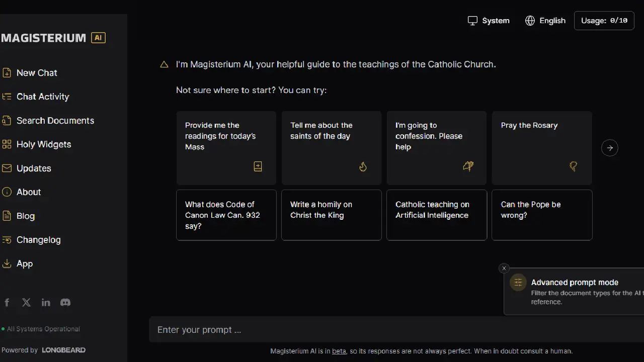Start a New Chat from the sidebar
Image resolution: width=644 pixels, height=362 pixels.
point(36,73)
